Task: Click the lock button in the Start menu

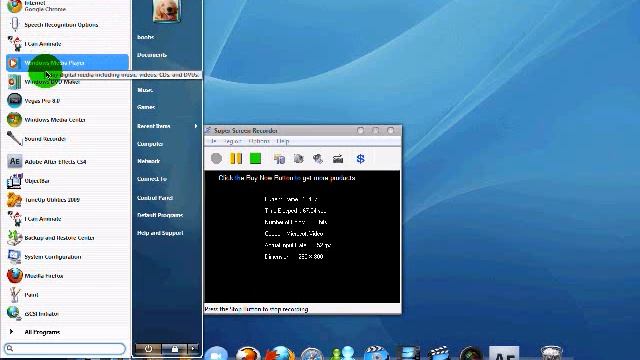Action: tap(174, 349)
